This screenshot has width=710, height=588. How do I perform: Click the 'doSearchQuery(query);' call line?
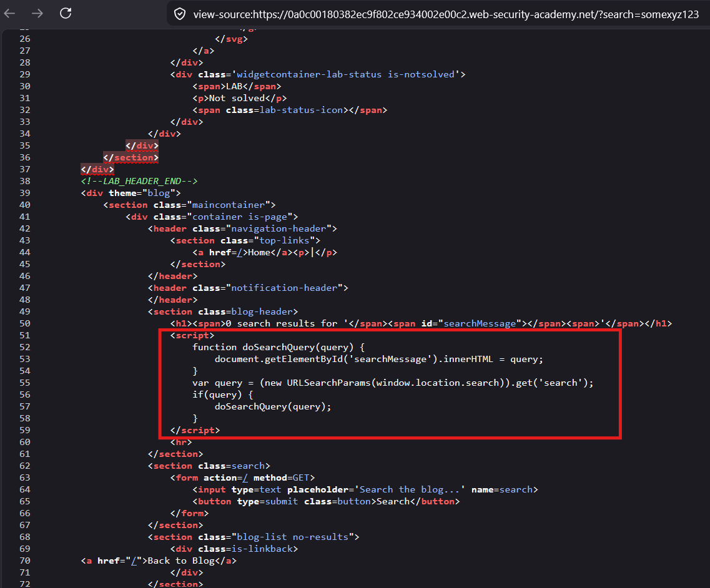[273, 406]
